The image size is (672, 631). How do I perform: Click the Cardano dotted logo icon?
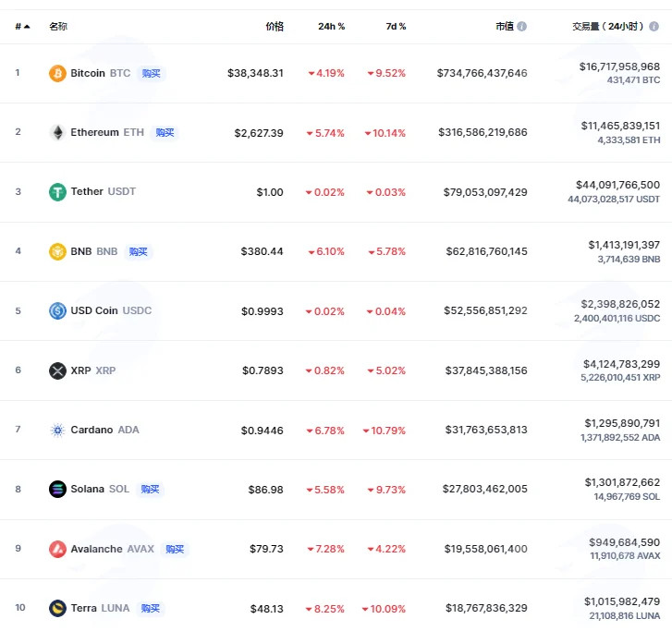[x=57, y=430]
